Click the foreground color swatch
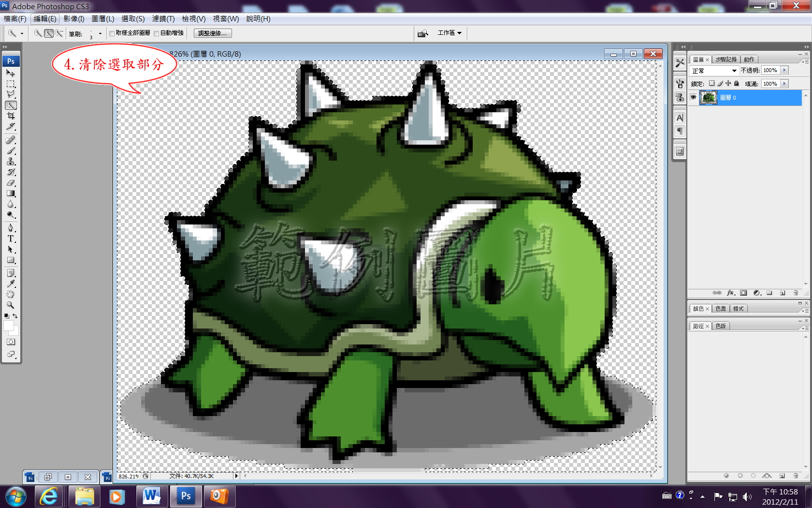 coord(9,326)
